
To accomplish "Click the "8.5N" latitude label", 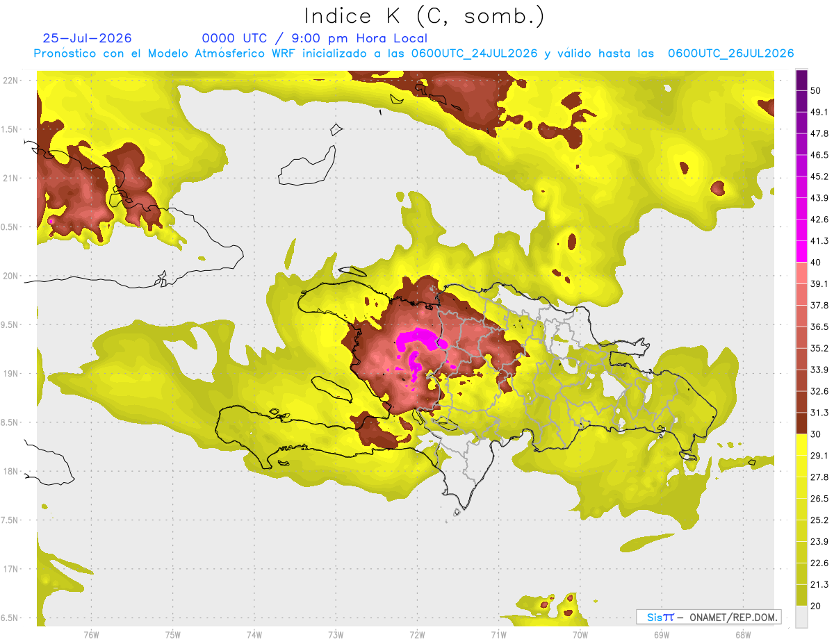I will click(10, 422).
